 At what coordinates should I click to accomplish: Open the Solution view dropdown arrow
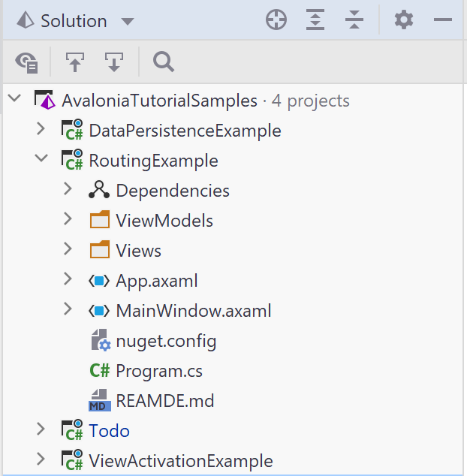pyautogui.click(x=128, y=21)
